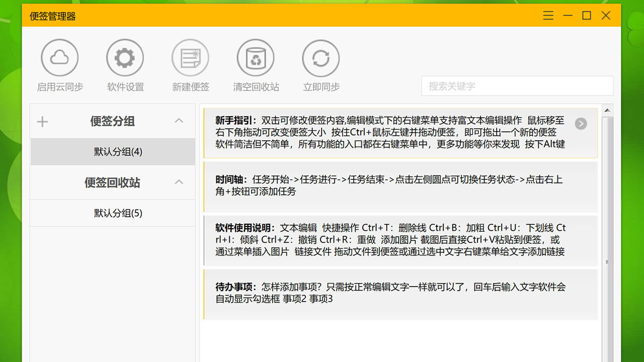Click the 启用云同步 cloud sync icon

pyautogui.click(x=59, y=57)
